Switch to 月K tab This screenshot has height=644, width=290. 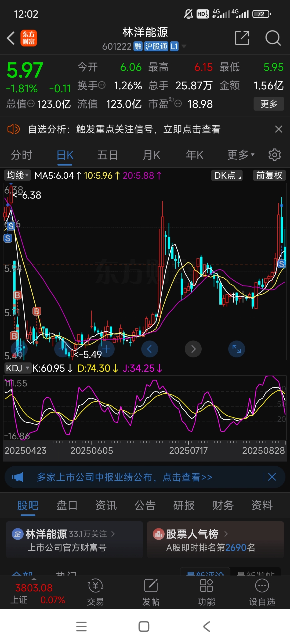[151, 155]
